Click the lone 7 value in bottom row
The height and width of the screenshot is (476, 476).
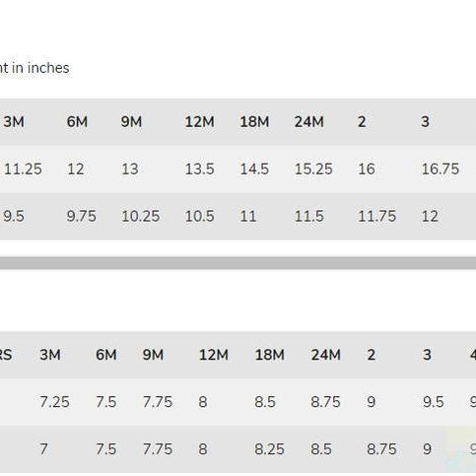click(43, 449)
